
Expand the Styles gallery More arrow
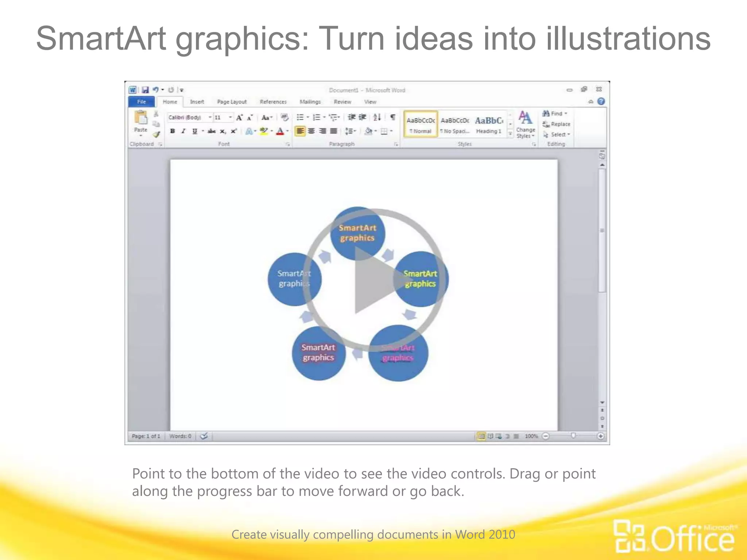tap(510, 134)
